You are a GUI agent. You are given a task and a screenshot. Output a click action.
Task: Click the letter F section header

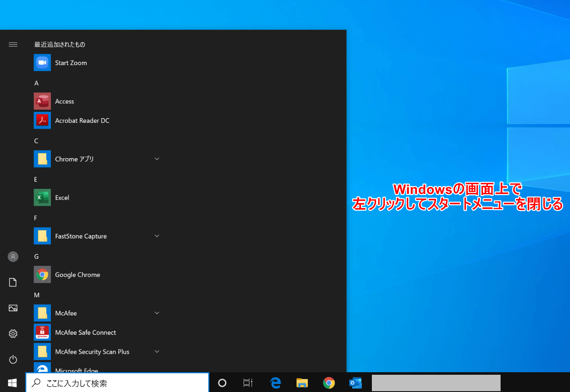coord(36,218)
